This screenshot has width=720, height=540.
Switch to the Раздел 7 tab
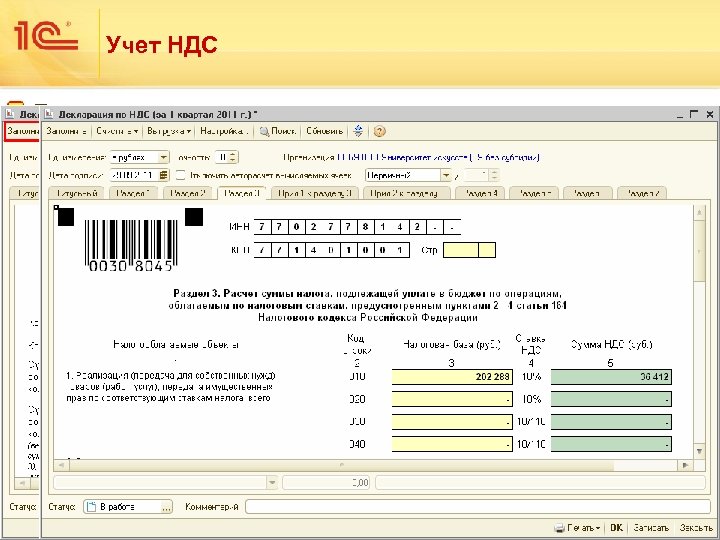click(642, 193)
